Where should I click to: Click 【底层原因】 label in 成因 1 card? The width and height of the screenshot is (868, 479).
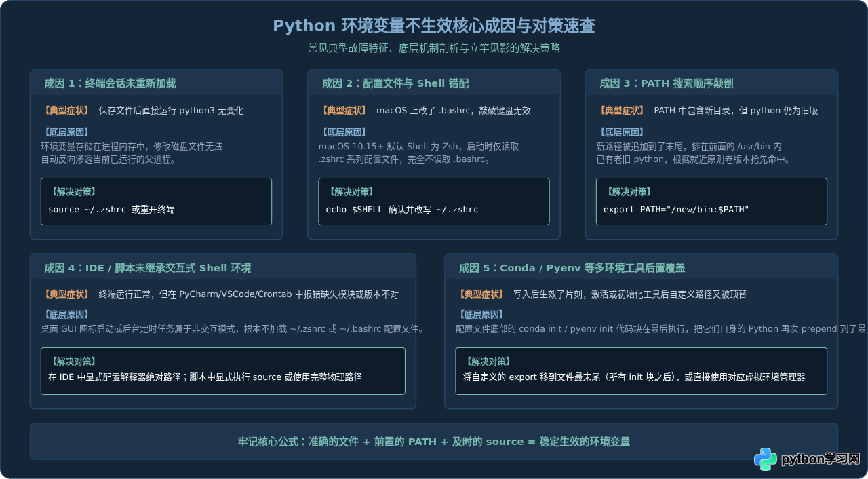(x=66, y=132)
